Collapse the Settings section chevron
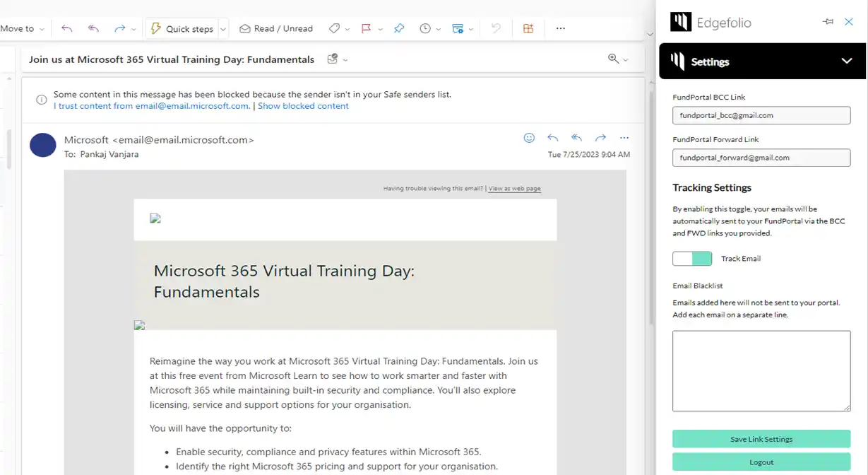The width and height of the screenshot is (868, 475). (847, 61)
